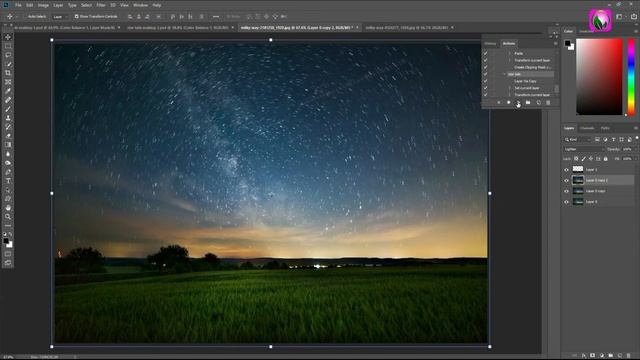This screenshot has width=640, height=360.
Task: Select the Eyedropper tool
Action: pyautogui.click(x=8, y=91)
